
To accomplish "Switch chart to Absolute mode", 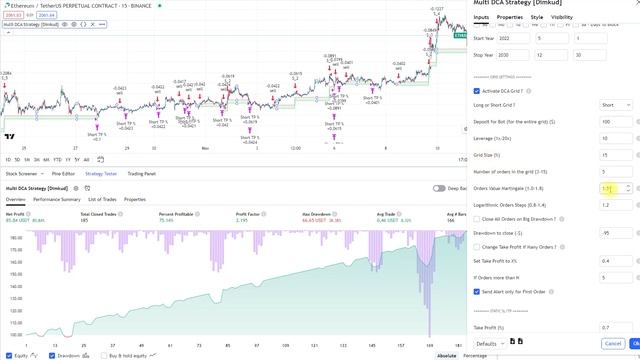I will coord(447,356).
